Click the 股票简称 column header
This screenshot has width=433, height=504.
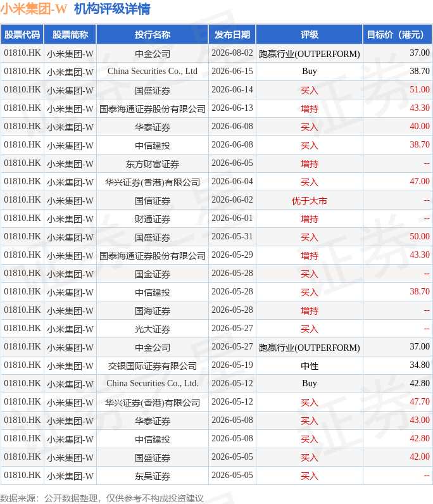click(70, 34)
